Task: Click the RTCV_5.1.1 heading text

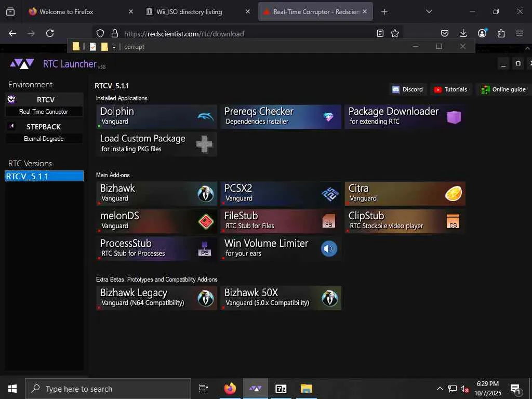Action: coord(112,86)
